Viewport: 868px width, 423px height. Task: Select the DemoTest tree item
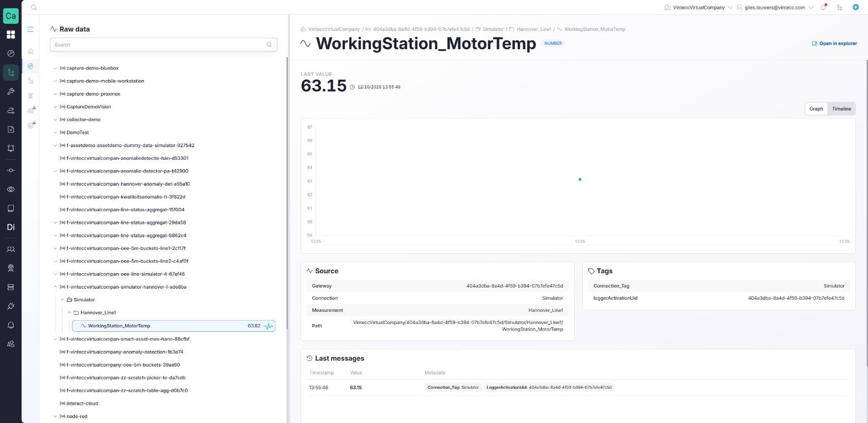(x=77, y=133)
